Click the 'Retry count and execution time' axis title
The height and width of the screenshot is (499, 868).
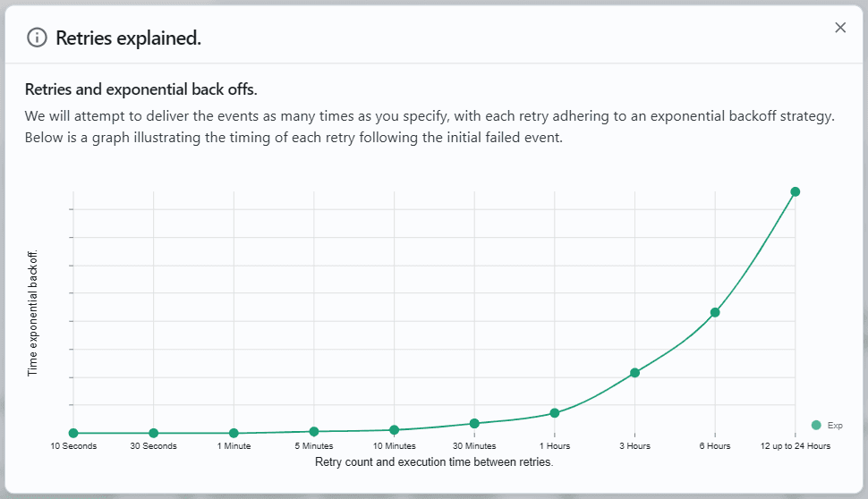[x=434, y=462]
